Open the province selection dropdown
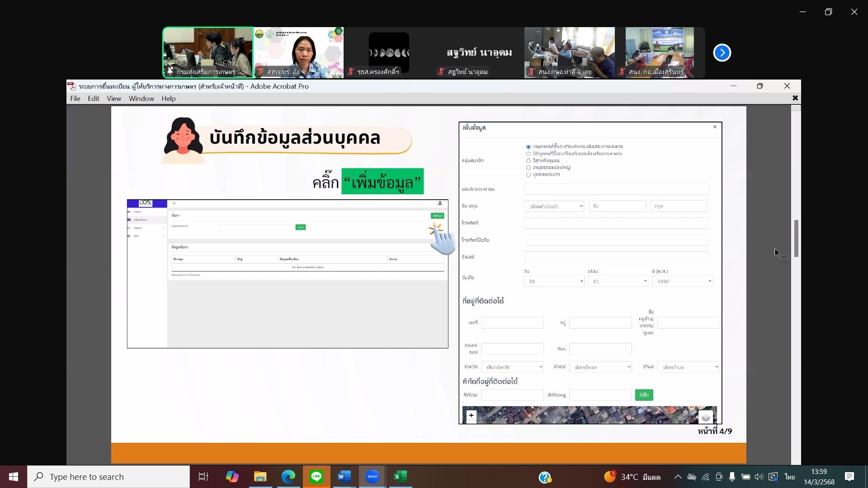 pos(512,367)
